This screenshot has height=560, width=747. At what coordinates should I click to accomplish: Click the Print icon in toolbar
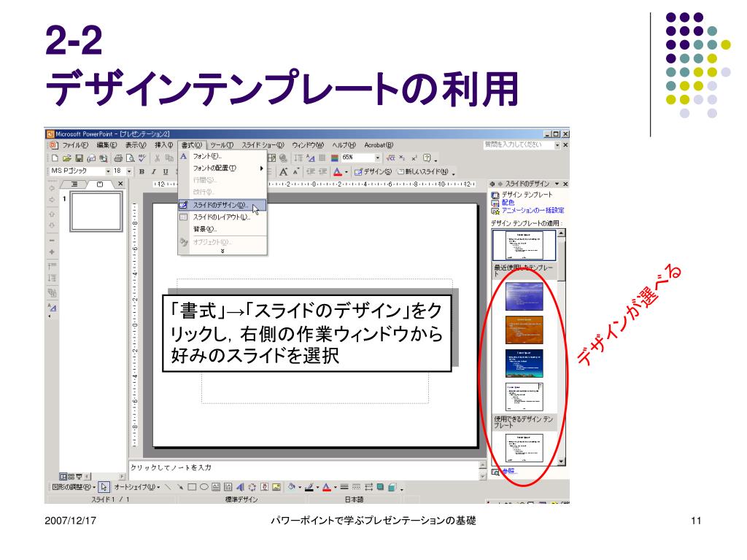[117, 158]
